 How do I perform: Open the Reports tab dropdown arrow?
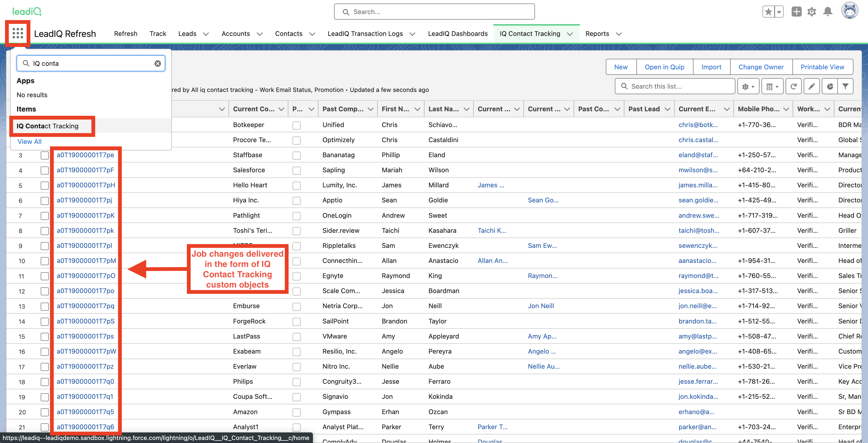pos(619,34)
